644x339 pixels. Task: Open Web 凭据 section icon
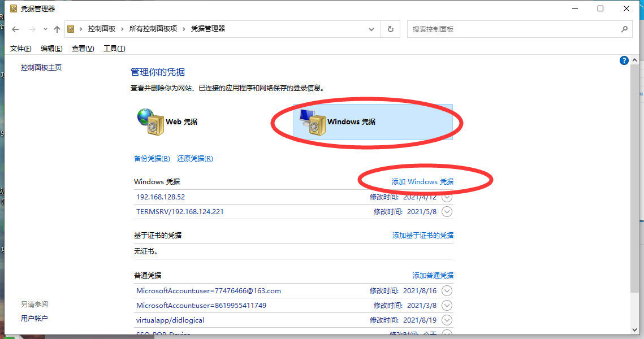pos(150,121)
